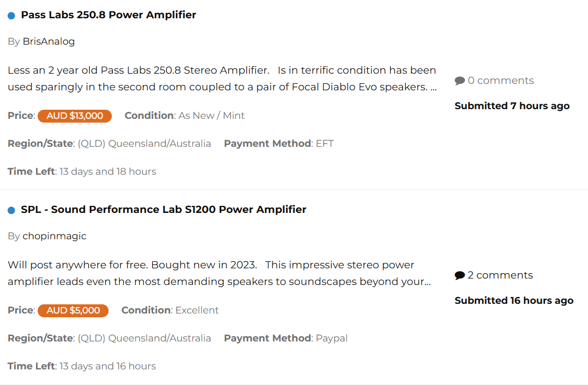Click the AUD $5,000 price badge
Screen dimensions: 588x385
(73, 310)
